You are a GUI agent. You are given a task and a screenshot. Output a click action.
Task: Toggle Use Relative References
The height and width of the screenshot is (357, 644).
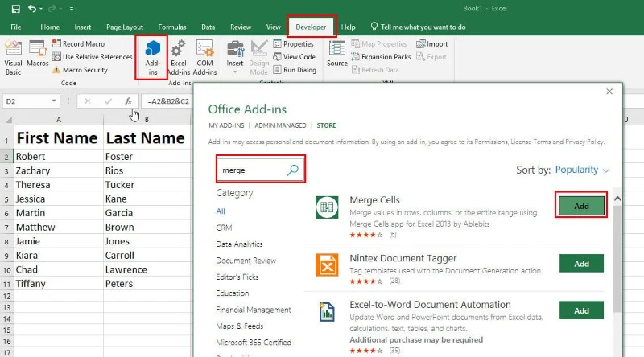pyautogui.click(x=92, y=57)
